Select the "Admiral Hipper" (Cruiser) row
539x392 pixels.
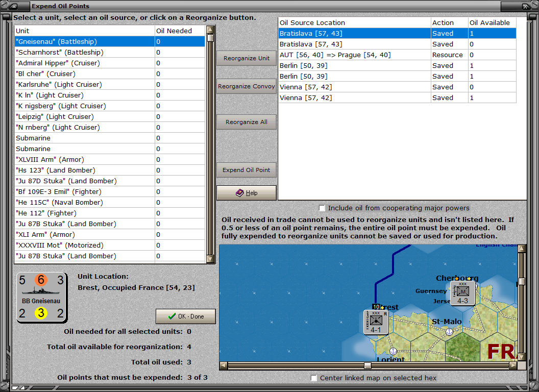(x=110, y=63)
